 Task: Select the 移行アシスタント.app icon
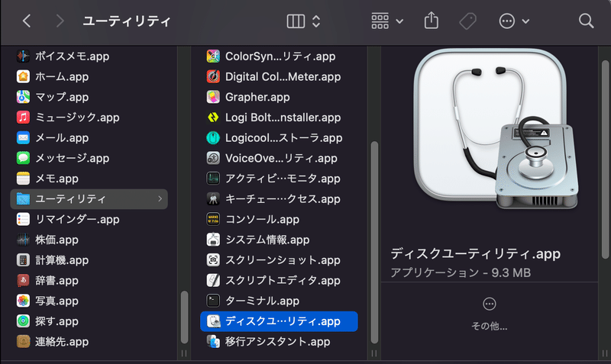[x=213, y=341]
